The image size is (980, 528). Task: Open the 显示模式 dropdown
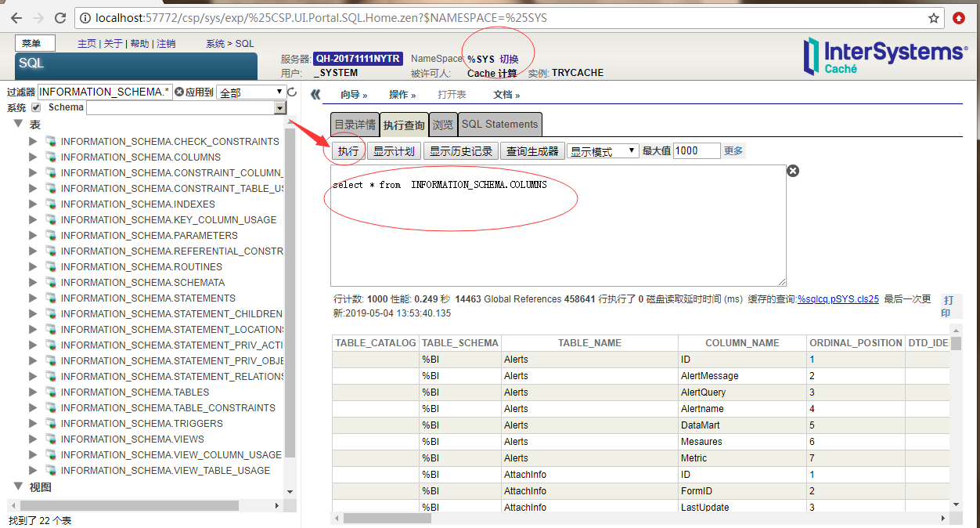pyautogui.click(x=603, y=151)
